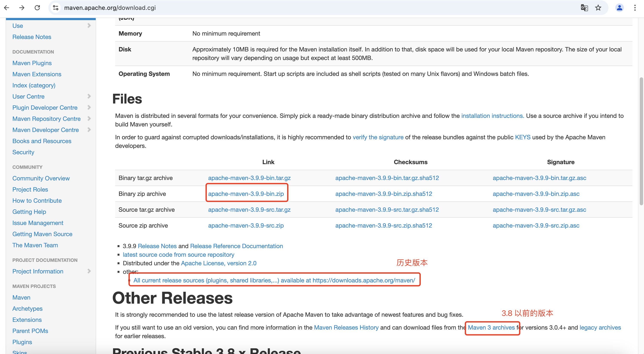Expand the Plugin Developer Centre chevron
Viewport: 644px width, 354px height.
89,107
